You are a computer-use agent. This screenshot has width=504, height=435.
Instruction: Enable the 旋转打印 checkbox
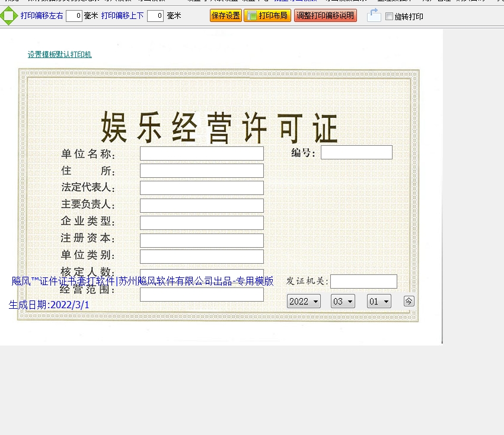coord(389,17)
